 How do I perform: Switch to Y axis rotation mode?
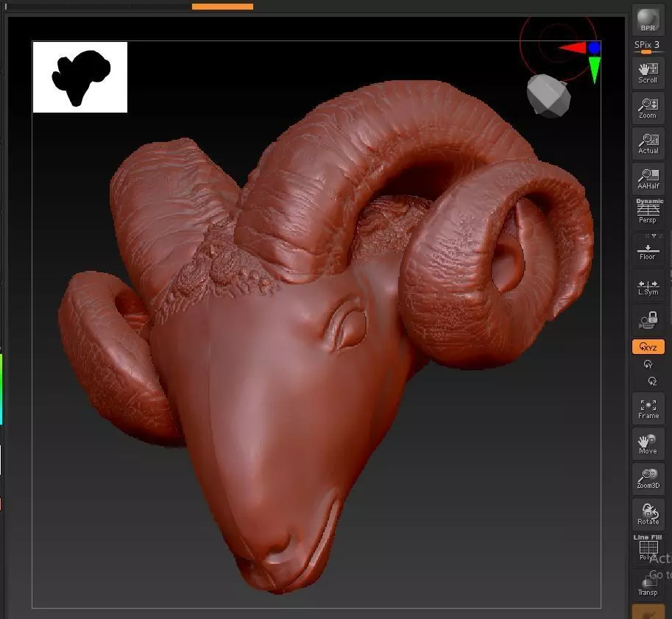click(648, 364)
